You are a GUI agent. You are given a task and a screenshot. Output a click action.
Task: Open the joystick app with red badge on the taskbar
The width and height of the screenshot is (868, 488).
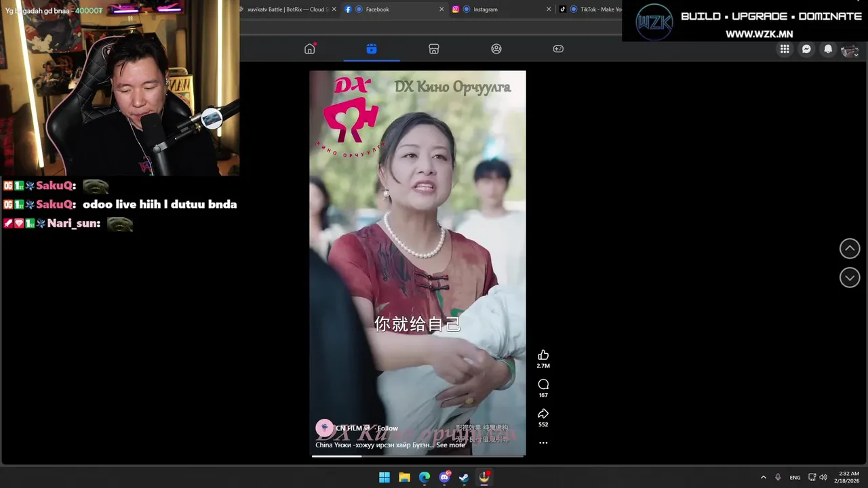pos(484,477)
